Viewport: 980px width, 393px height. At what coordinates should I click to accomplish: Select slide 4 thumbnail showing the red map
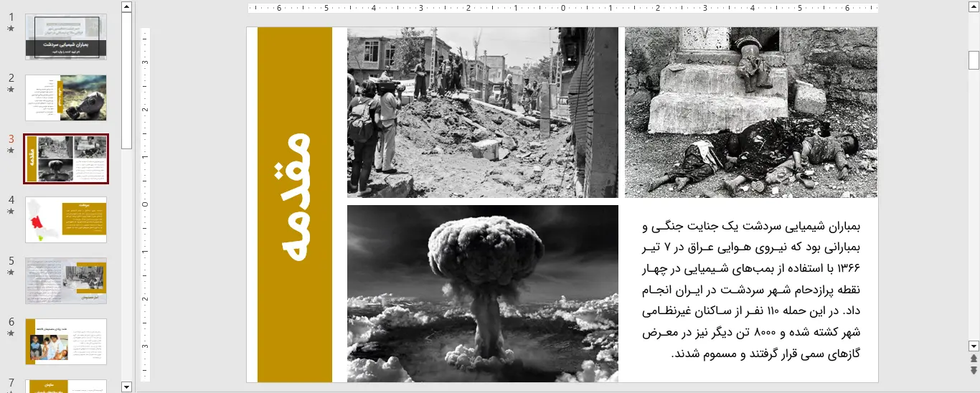click(66, 219)
